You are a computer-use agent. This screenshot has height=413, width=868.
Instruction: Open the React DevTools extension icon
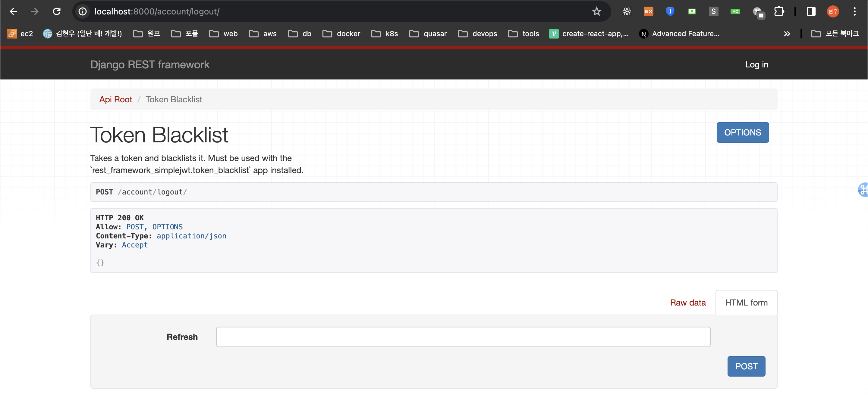point(626,11)
